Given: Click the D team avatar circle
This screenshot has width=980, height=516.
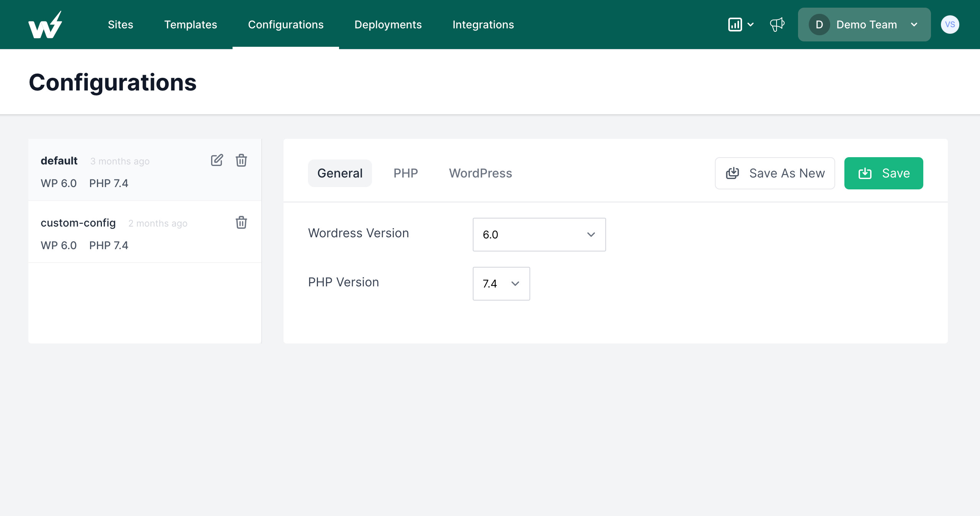Looking at the screenshot, I should [819, 25].
